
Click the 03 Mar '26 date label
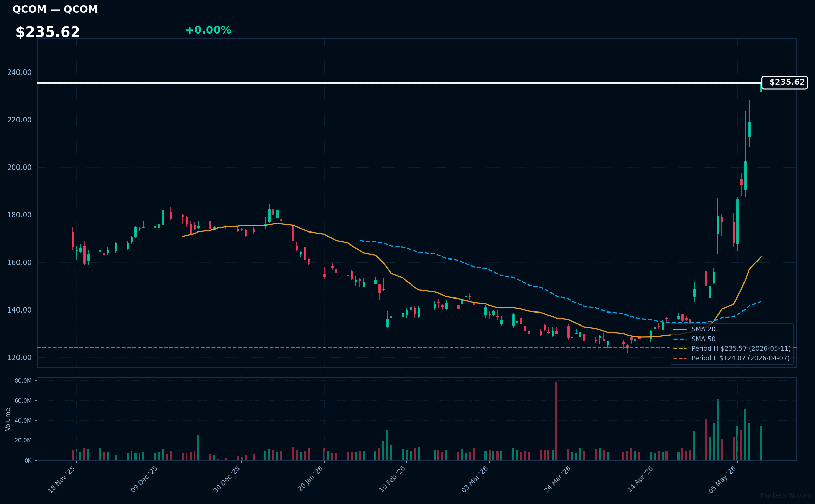pyautogui.click(x=475, y=479)
